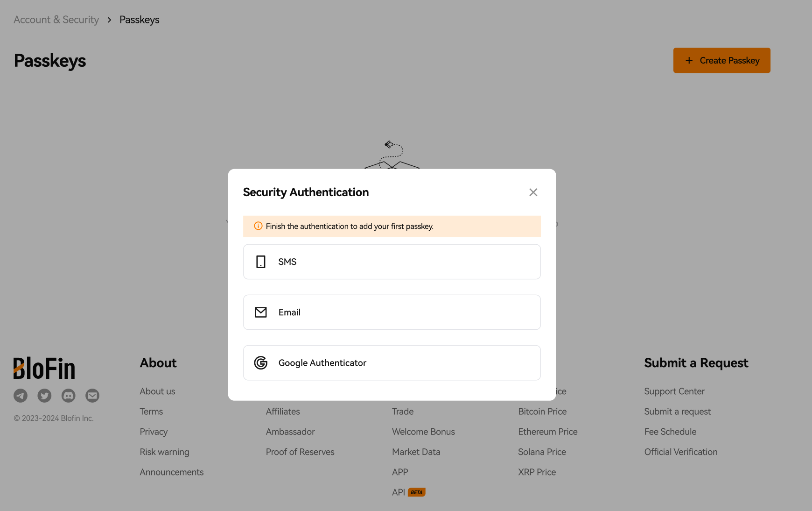812x511 pixels.
Task: Go back to Account & Security breadcrumb
Action: click(56, 20)
